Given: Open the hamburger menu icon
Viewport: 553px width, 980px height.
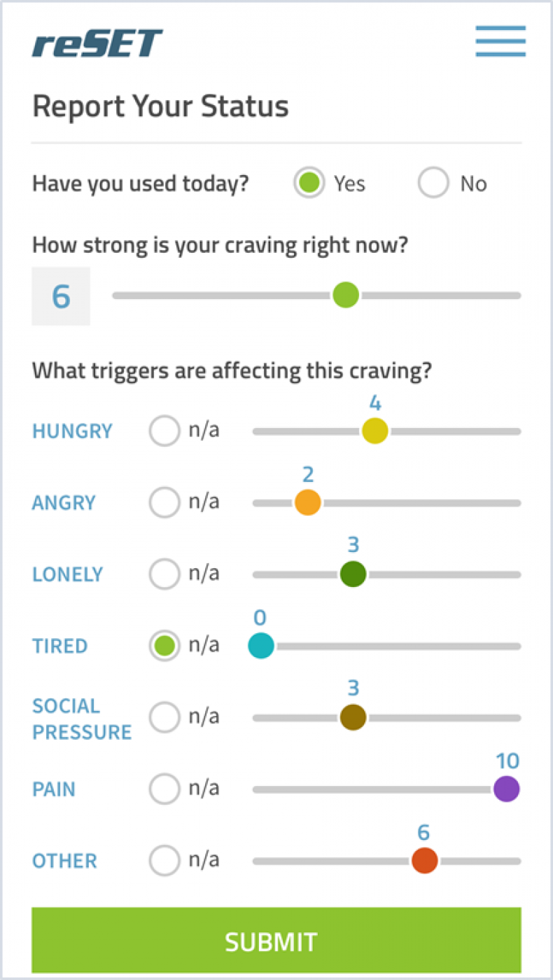Looking at the screenshot, I should (x=500, y=41).
